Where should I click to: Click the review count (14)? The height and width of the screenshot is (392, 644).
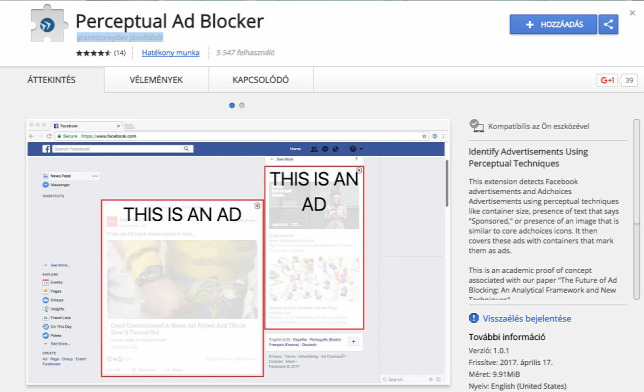120,53
